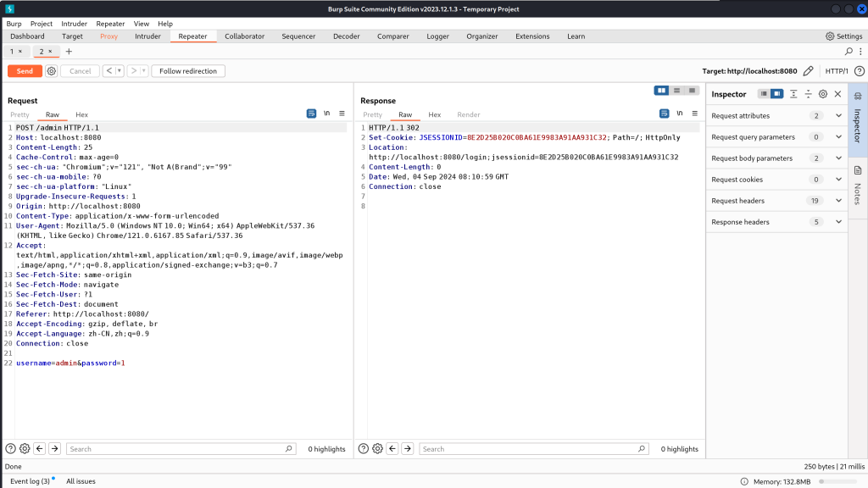Jump to next request search match
This screenshot has width=868, height=488.
point(54,449)
